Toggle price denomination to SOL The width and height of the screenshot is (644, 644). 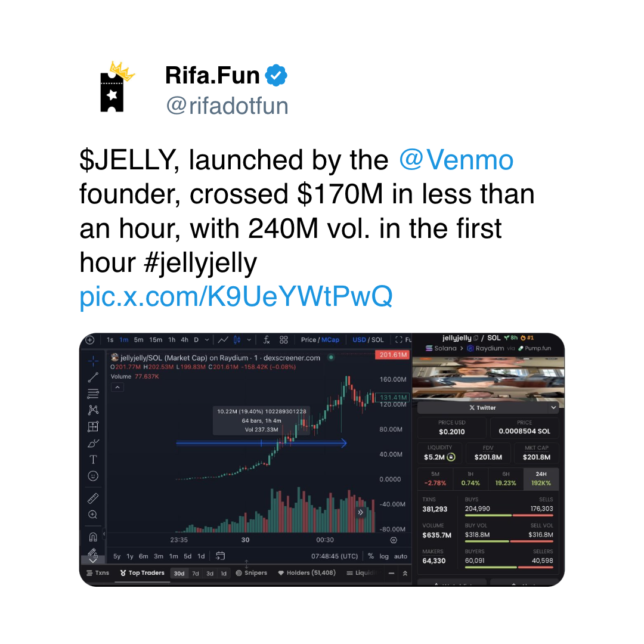click(377, 340)
